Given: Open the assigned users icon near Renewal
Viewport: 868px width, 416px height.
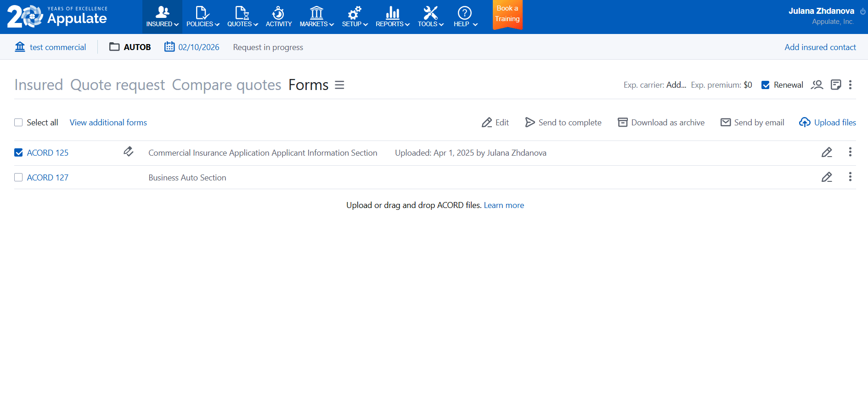Looking at the screenshot, I should coord(817,85).
